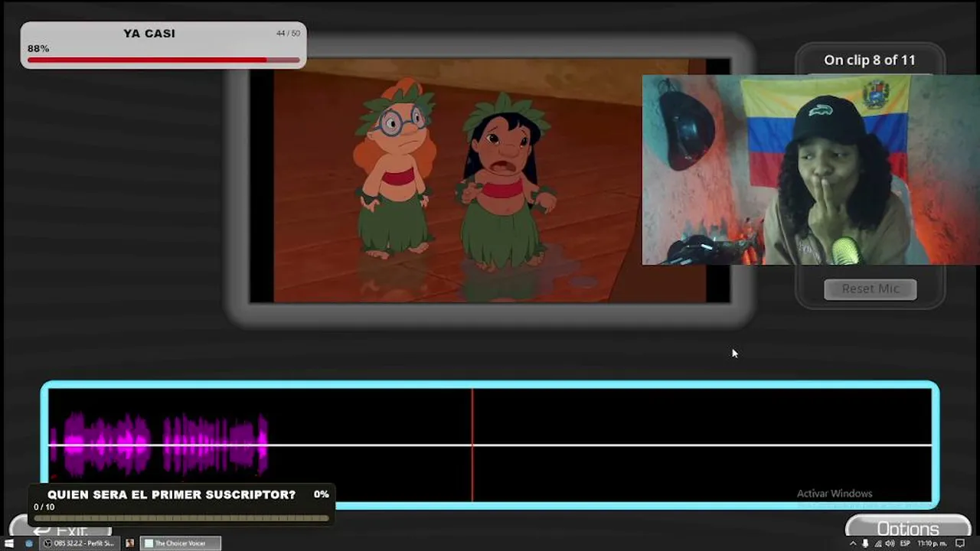Image resolution: width=980 pixels, height=551 pixels.
Task: Click 'QUIEN SERA EL PRIMER SUSCRIPTOR?' text
Action: [171, 494]
